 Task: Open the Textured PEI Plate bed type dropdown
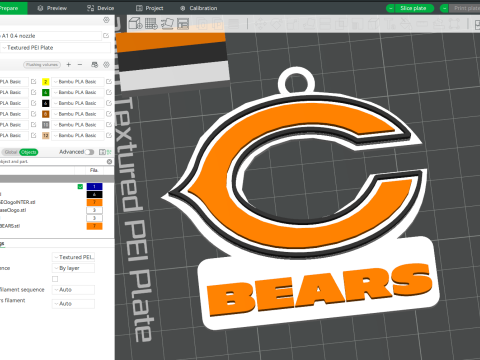click(x=55, y=48)
